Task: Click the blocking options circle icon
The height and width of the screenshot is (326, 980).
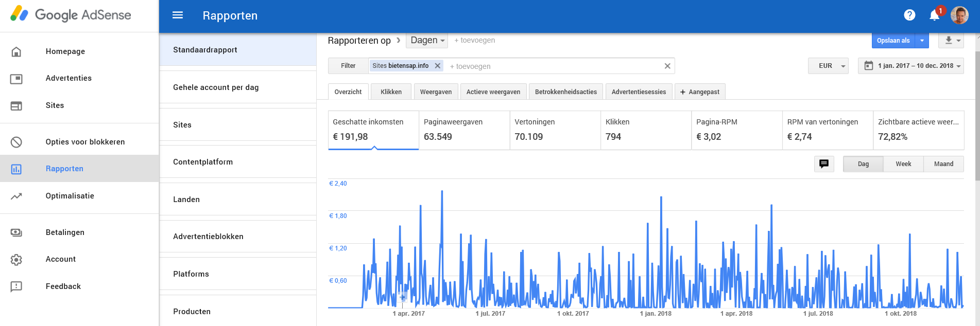Action: click(x=16, y=142)
